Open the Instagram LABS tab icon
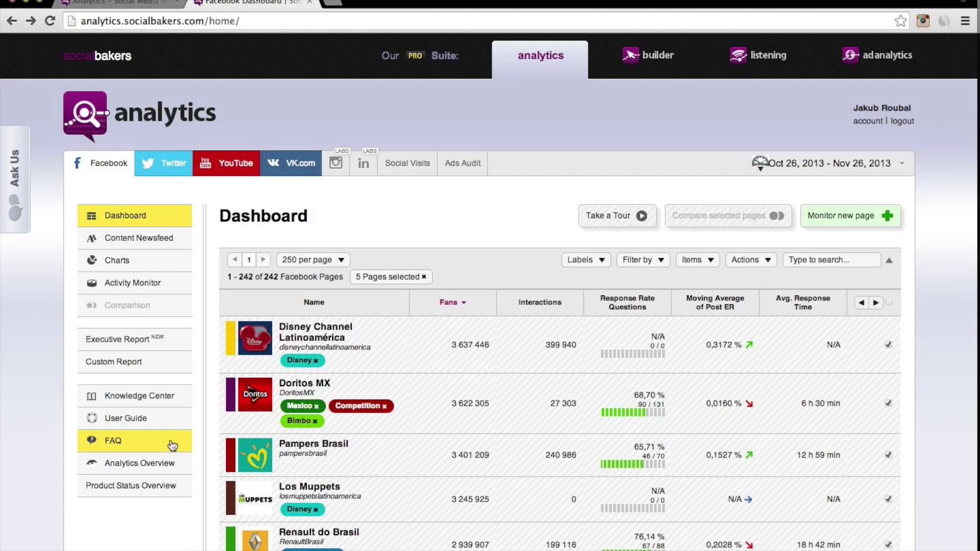The height and width of the screenshot is (551, 980). [336, 163]
